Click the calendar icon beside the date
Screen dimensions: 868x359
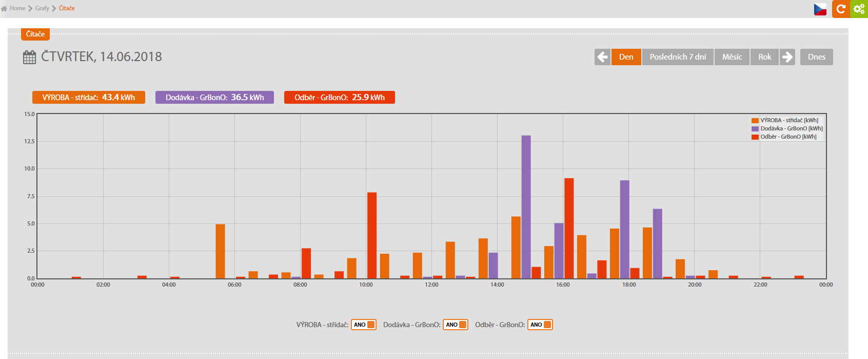[30, 57]
